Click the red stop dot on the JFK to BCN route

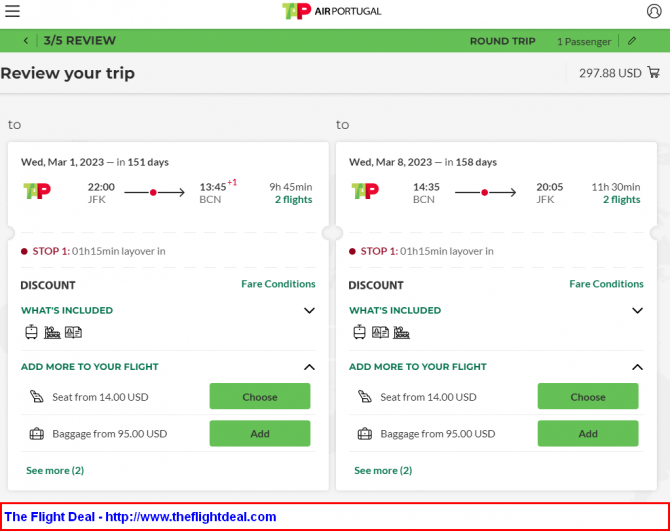pyautogui.click(x=153, y=193)
